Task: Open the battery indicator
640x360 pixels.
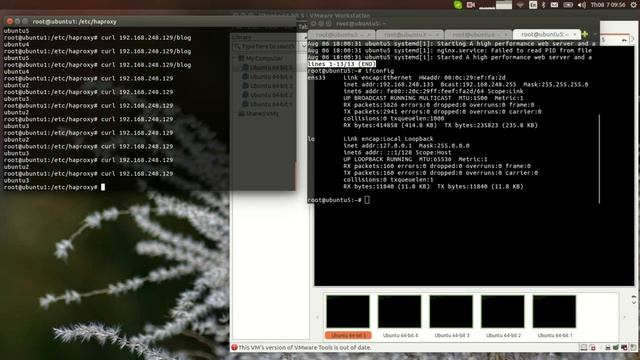Action: 568,5
